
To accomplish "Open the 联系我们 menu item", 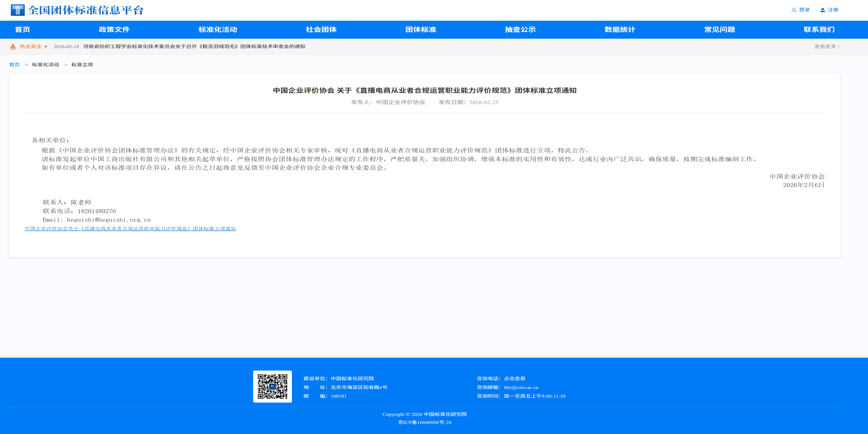I will point(819,30).
